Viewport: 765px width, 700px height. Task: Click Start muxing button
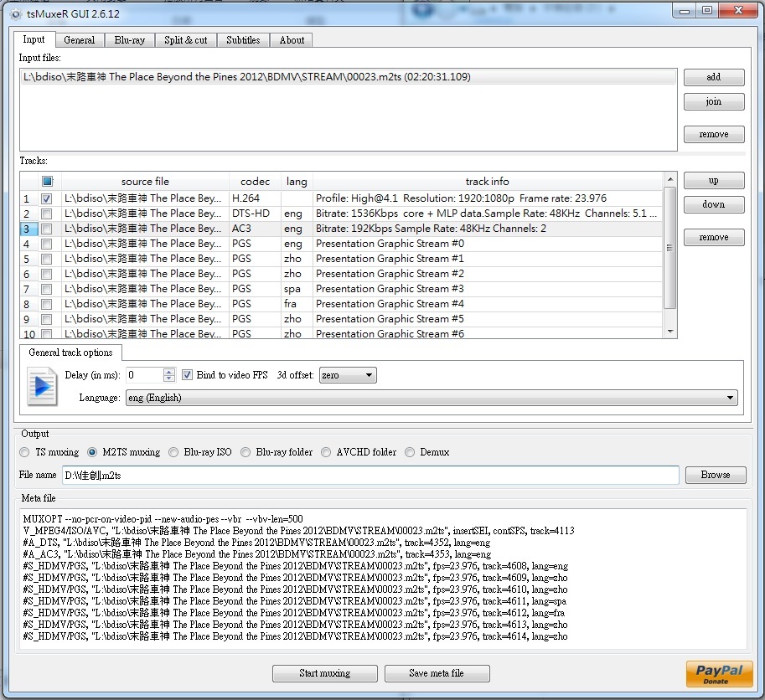tap(325, 673)
